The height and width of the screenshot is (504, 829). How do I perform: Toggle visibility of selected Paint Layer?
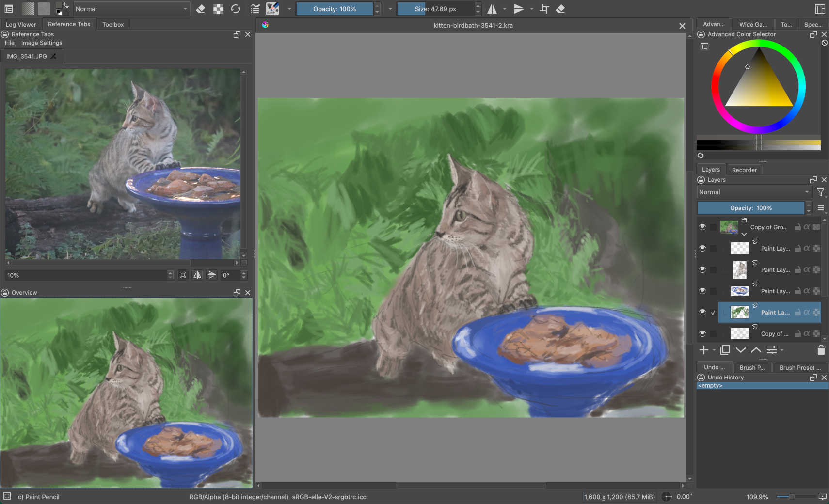[702, 313]
